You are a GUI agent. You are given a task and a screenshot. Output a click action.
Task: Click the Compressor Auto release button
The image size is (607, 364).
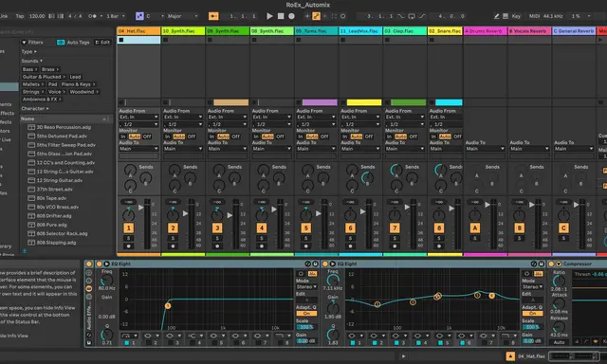[x=559, y=342]
